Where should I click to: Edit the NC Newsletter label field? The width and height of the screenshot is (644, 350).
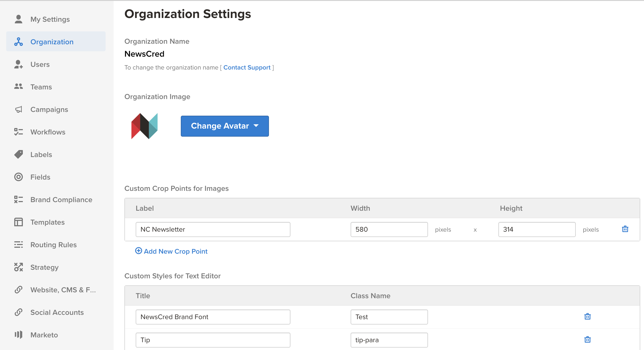(213, 229)
